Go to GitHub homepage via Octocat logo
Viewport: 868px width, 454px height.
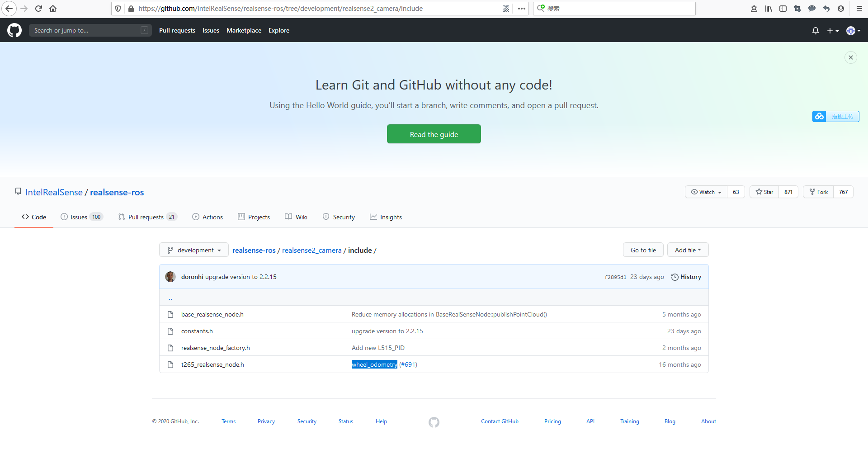point(14,30)
